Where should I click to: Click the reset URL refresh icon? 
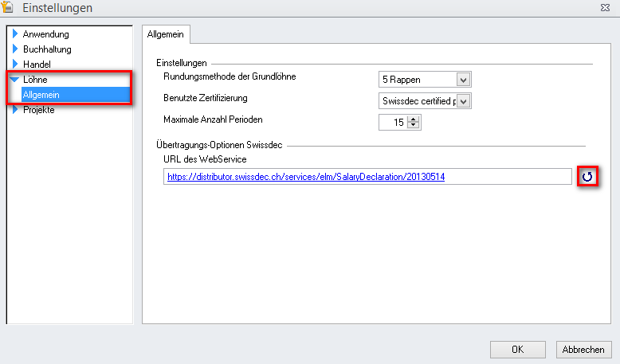[587, 176]
